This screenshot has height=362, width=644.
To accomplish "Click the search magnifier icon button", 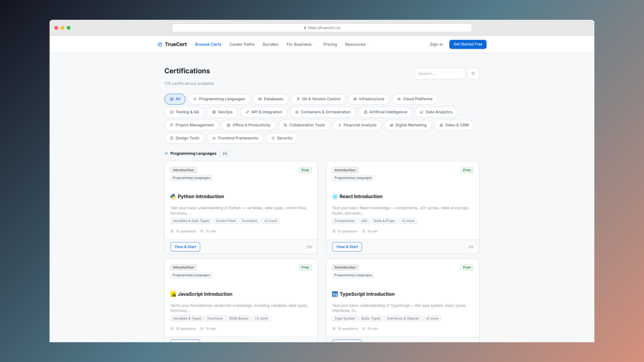I will pos(473,73).
